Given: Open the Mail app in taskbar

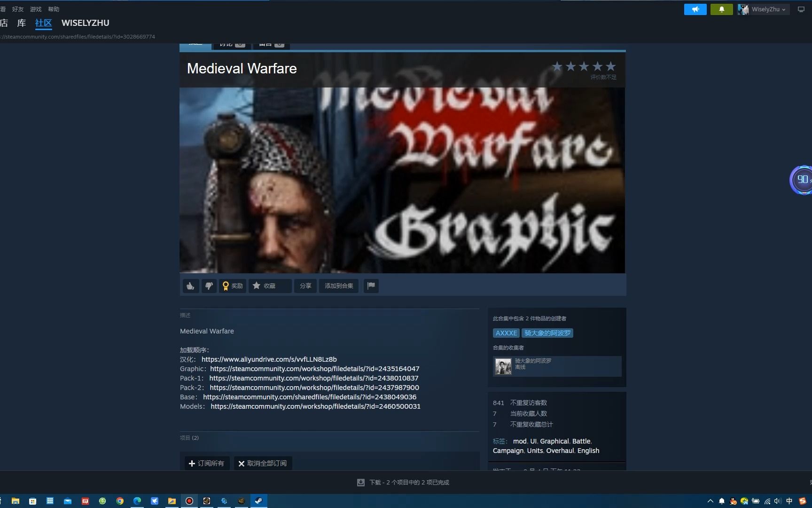Looking at the screenshot, I should (68, 501).
